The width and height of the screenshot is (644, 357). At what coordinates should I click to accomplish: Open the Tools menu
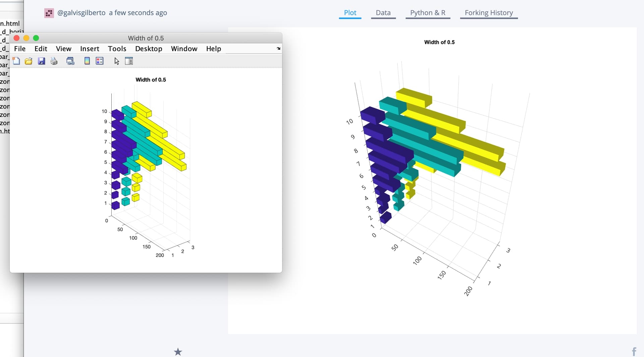(117, 49)
